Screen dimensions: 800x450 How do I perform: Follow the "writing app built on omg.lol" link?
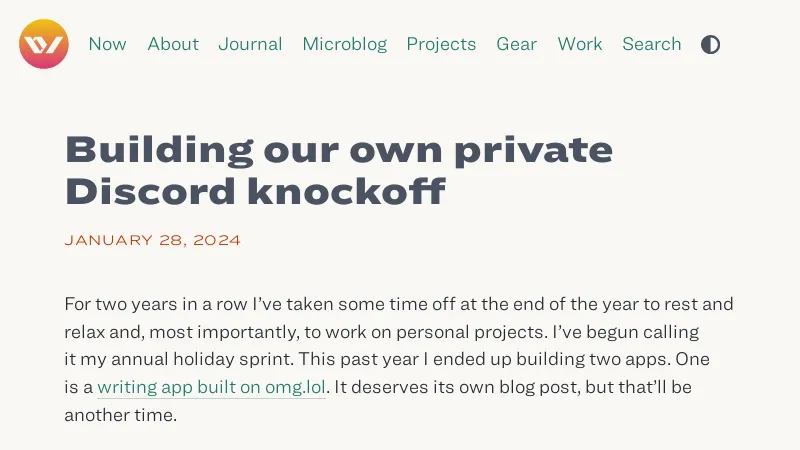212,387
